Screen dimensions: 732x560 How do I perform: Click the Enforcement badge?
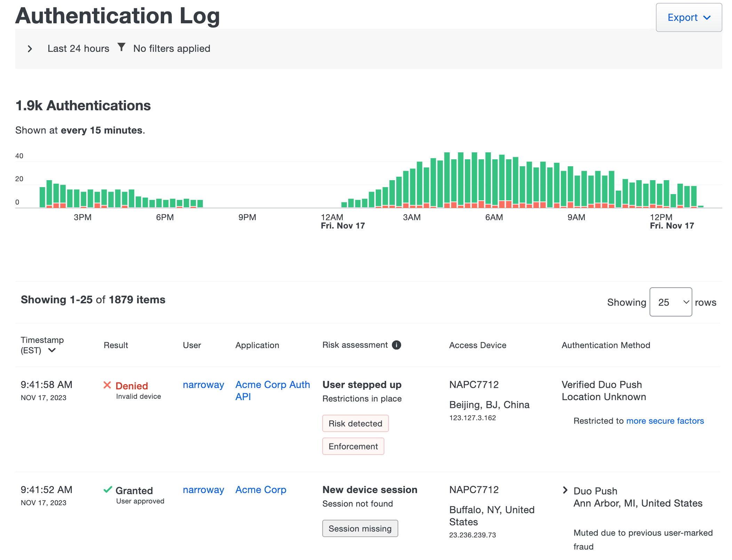point(353,446)
